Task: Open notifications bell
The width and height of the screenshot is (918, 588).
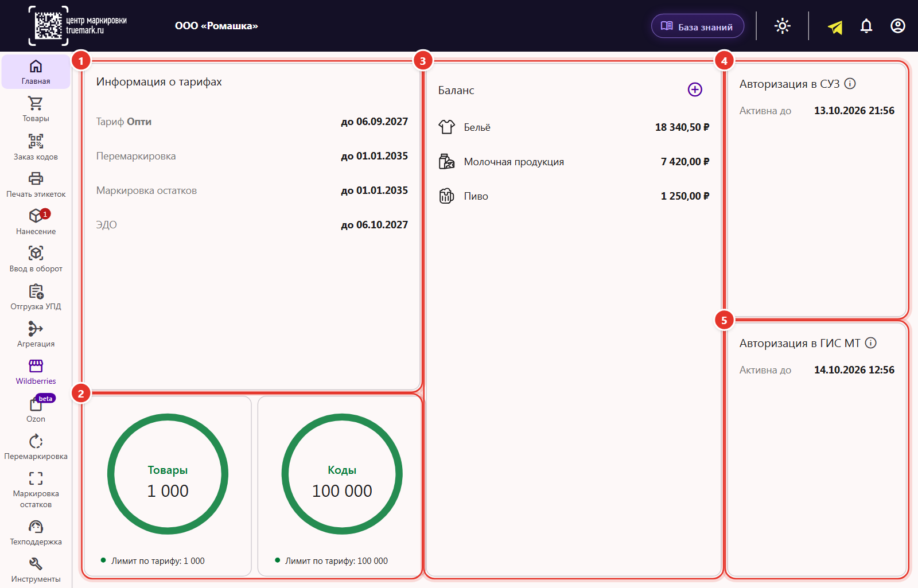Action: (866, 26)
